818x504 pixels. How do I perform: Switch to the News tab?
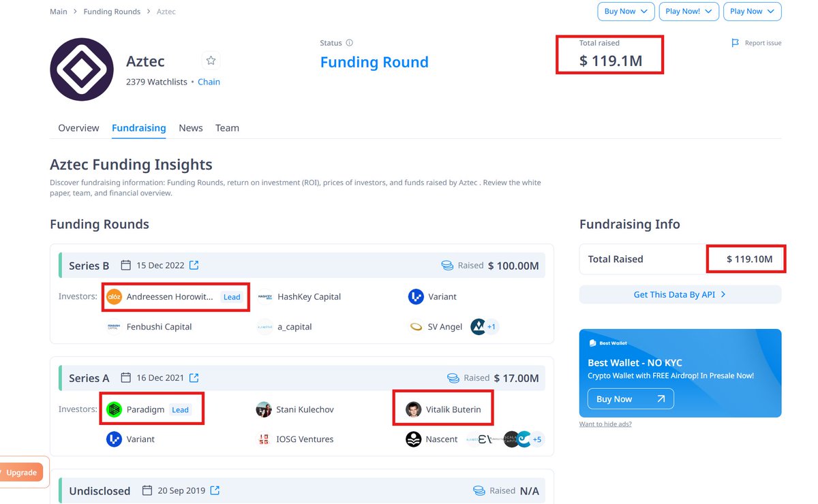(191, 128)
